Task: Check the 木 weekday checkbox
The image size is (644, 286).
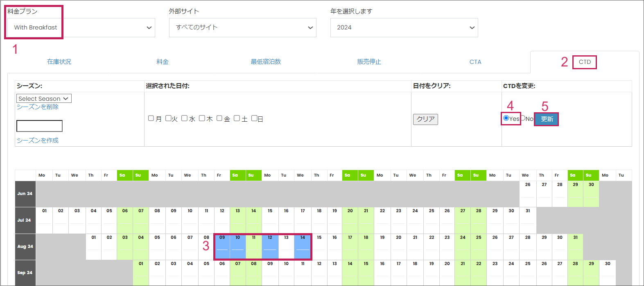Action: click(202, 118)
